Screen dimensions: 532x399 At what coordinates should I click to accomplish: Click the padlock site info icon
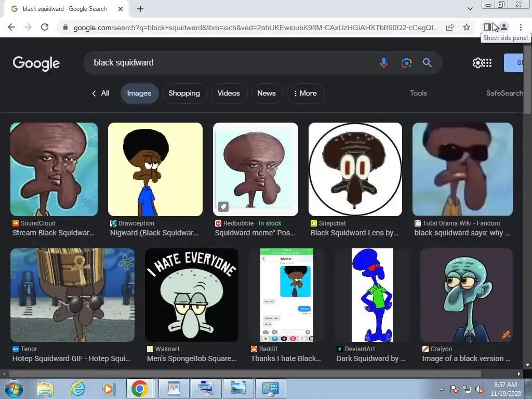(65, 27)
